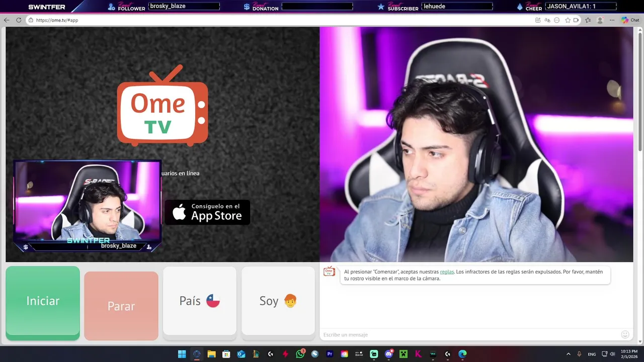Open the Windows Start menu

182,354
